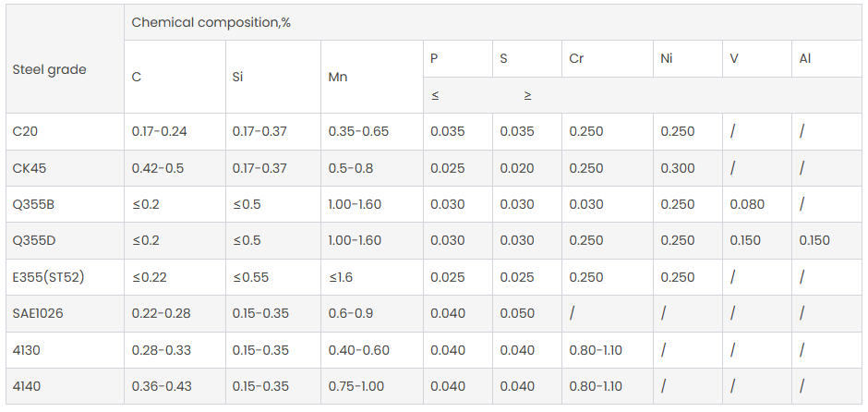
Task: Select the 4130 steel grade cell
Action: pos(26,350)
